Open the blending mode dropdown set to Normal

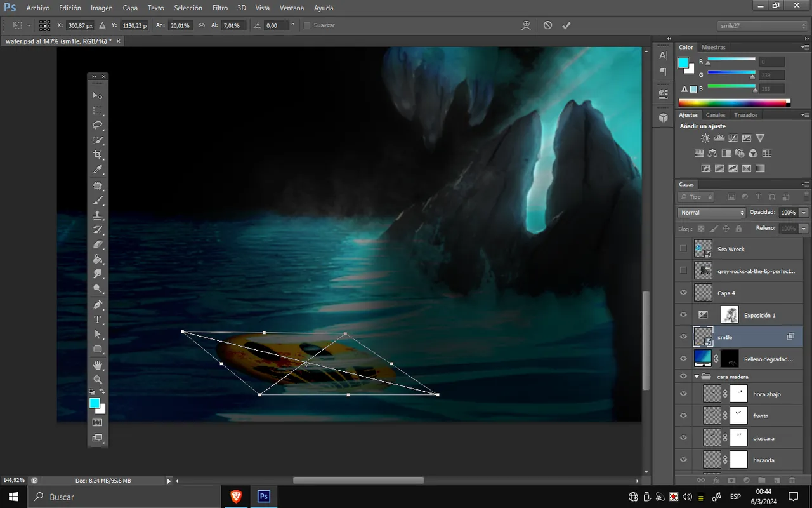(x=712, y=213)
